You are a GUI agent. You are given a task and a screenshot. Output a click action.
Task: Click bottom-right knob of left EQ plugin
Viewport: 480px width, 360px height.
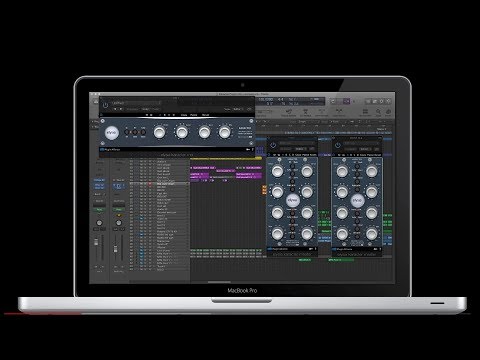[307, 234]
